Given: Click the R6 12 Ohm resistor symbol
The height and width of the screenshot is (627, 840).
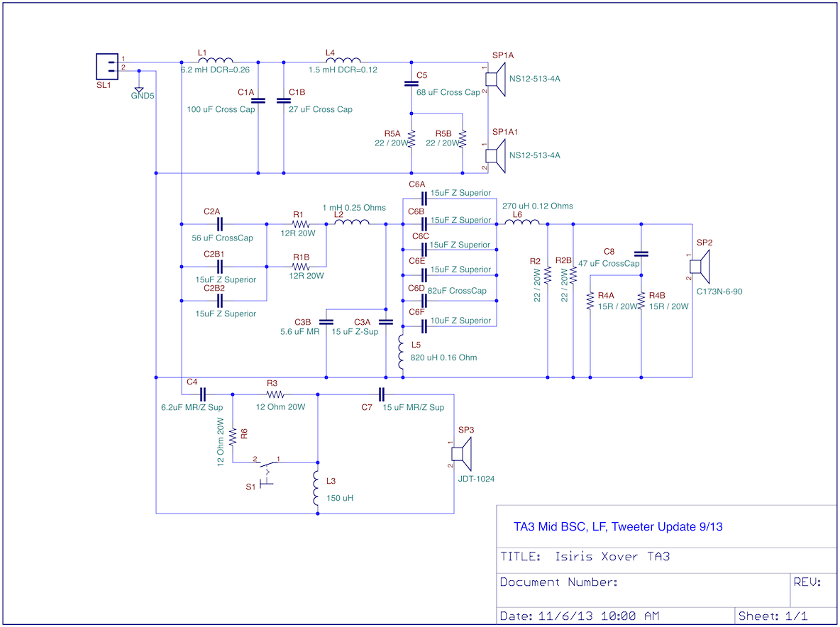Looking at the screenshot, I should [233, 437].
